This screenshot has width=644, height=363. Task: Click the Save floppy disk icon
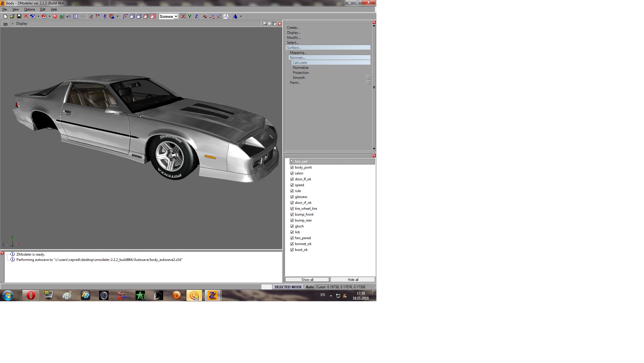coord(19,16)
